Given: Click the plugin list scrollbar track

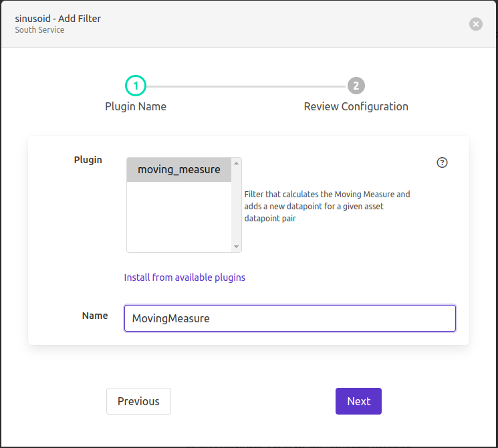Looking at the screenshot, I should tap(236, 205).
